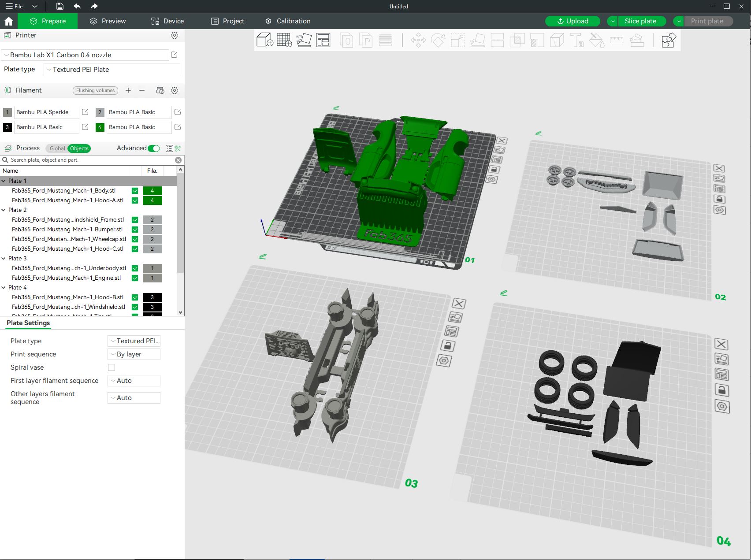Open the Slice plate options arrow
751x560 pixels.
[613, 21]
